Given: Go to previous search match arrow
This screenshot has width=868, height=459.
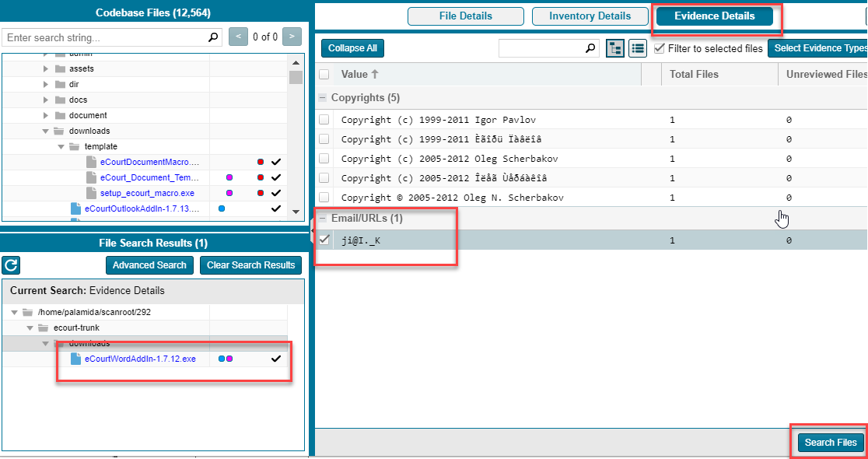Looking at the screenshot, I should (x=240, y=37).
